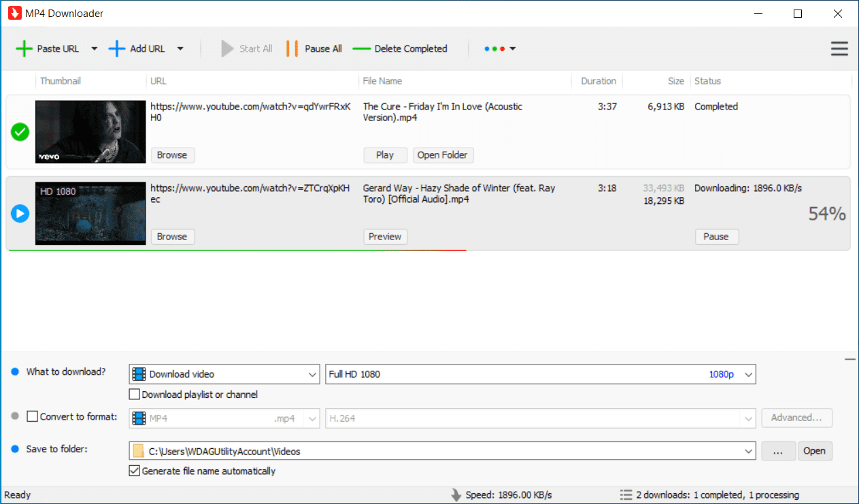Image resolution: width=859 pixels, height=504 pixels.
Task: Click the Ready status bar text
Action: coord(18,495)
